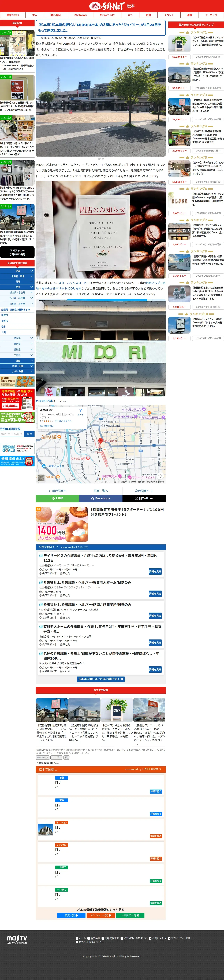Click the SDGs Sustainable Development Goals banner
Viewport: 224px width, 980px height.
17,448
